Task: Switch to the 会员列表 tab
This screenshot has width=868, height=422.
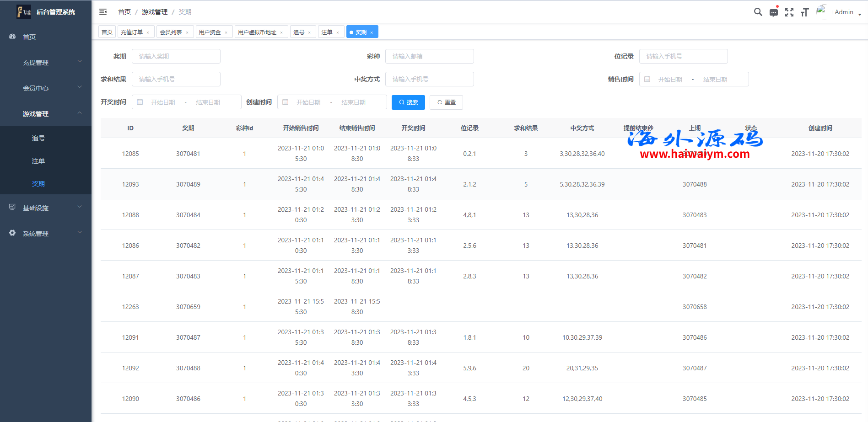Action: click(x=171, y=32)
